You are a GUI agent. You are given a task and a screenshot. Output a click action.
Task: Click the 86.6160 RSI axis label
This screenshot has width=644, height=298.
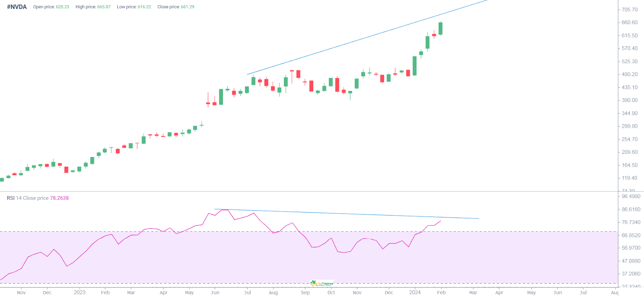pyautogui.click(x=631, y=209)
